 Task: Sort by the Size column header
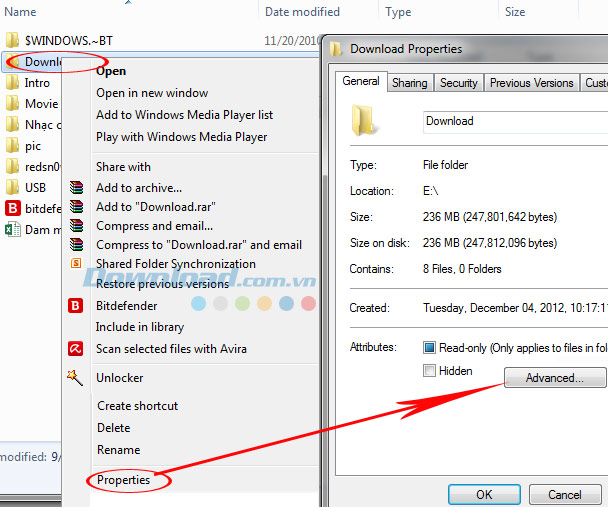pos(515,12)
